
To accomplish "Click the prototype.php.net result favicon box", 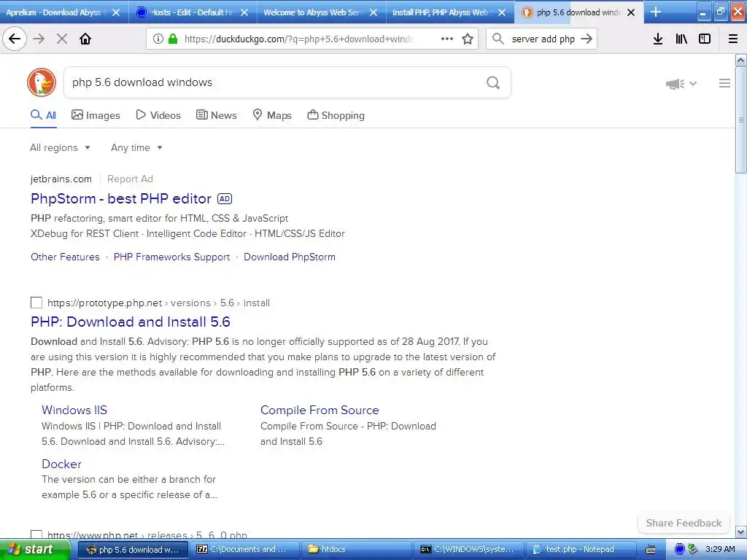I will pyautogui.click(x=36, y=303).
